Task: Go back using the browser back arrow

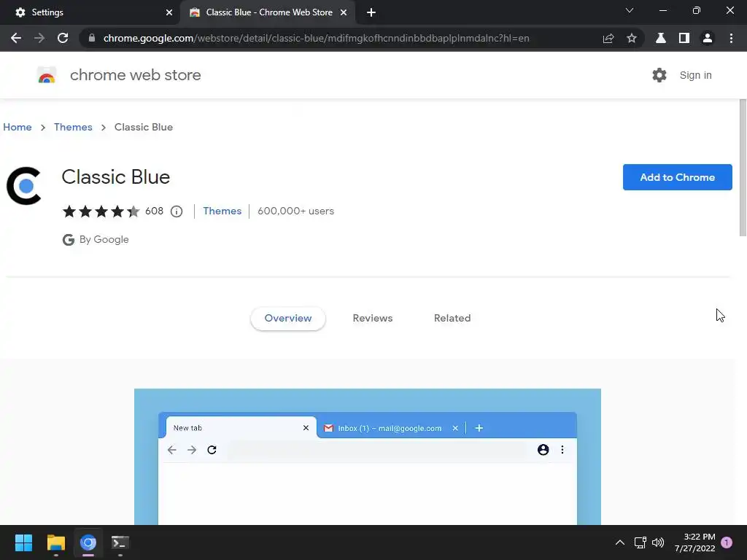Action: coord(16,38)
